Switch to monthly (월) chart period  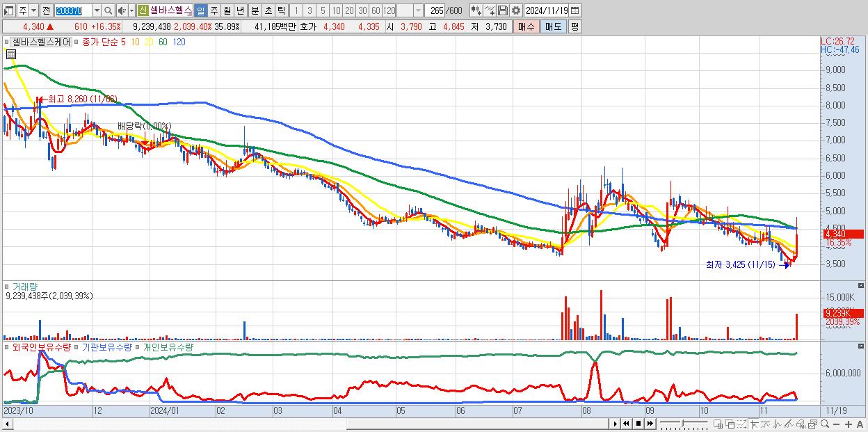click(227, 10)
